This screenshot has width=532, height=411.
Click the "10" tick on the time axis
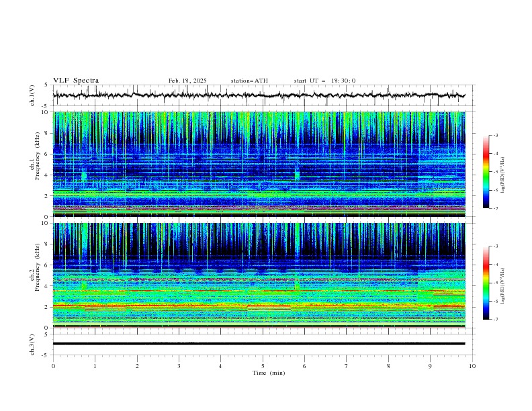[472, 366]
